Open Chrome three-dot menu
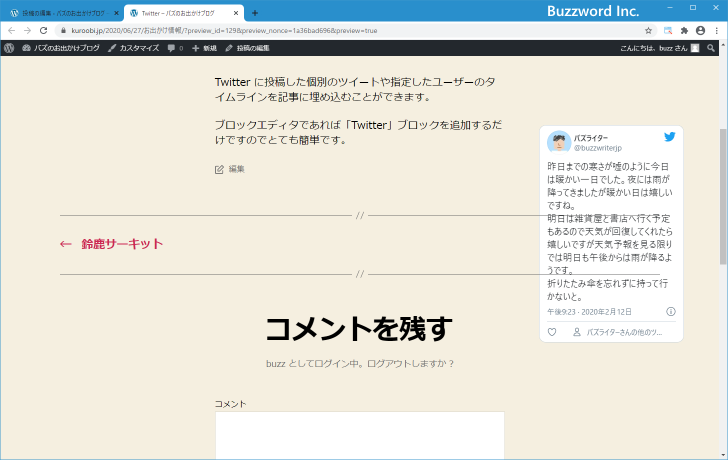The width and height of the screenshot is (728, 460). pyautogui.click(x=717, y=31)
